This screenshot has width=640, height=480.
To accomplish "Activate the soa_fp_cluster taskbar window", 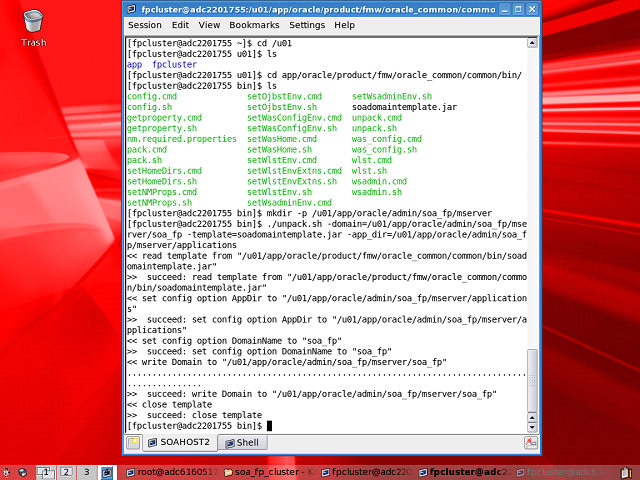I will (x=269, y=473).
